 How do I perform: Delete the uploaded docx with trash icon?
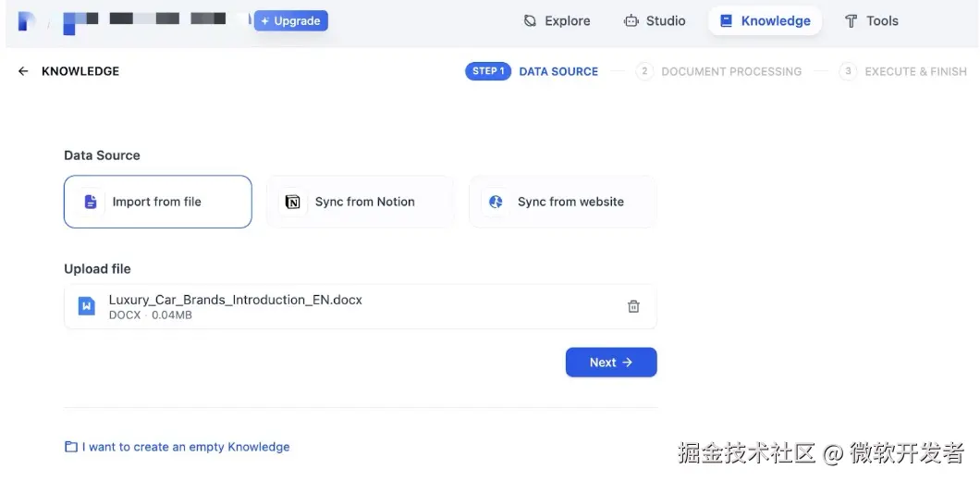tap(633, 306)
